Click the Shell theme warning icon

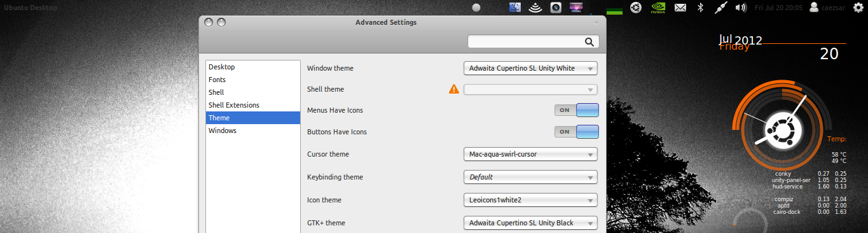pyautogui.click(x=454, y=89)
